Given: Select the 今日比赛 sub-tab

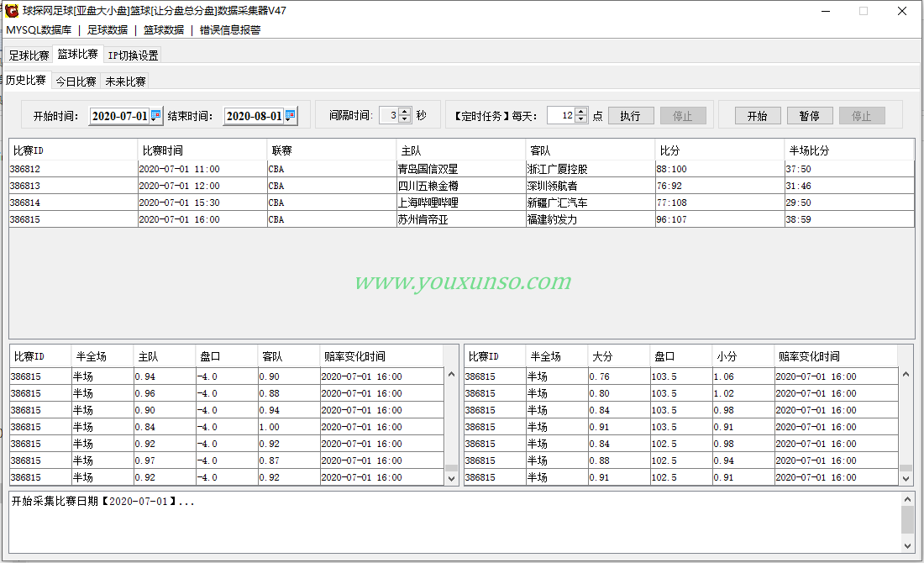Looking at the screenshot, I should [x=76, y=82].
